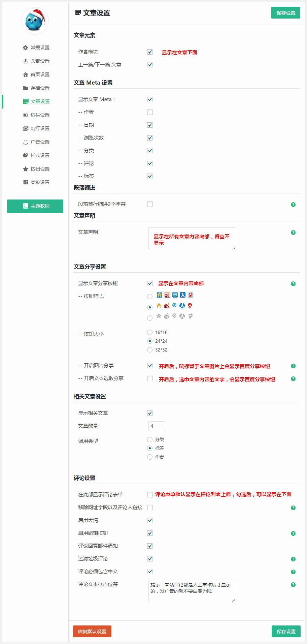Select square icons button style radio
This screenshot has height=644, width=307.
pos(150,297)
